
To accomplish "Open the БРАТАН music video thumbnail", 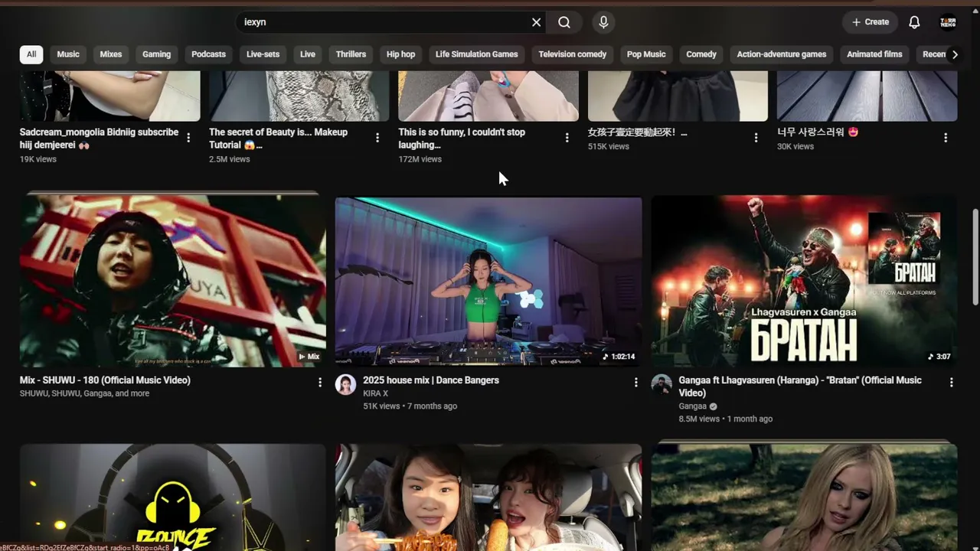I will click(x=804, y=281).
